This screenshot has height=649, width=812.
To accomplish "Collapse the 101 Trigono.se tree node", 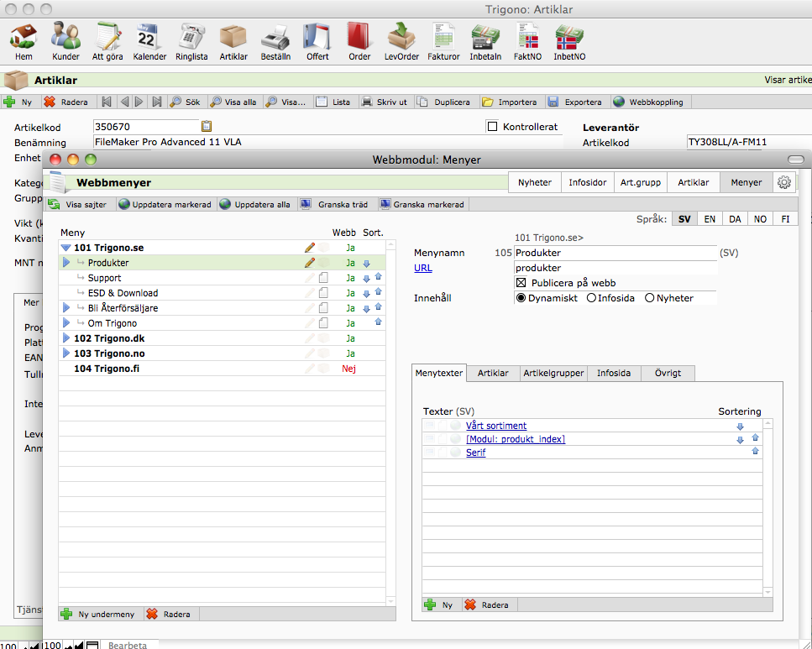I will click(65, 249).
